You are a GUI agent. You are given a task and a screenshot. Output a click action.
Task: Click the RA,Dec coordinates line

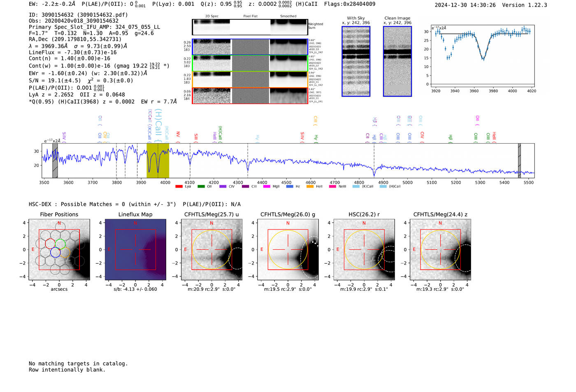click(x=75, y=39)
